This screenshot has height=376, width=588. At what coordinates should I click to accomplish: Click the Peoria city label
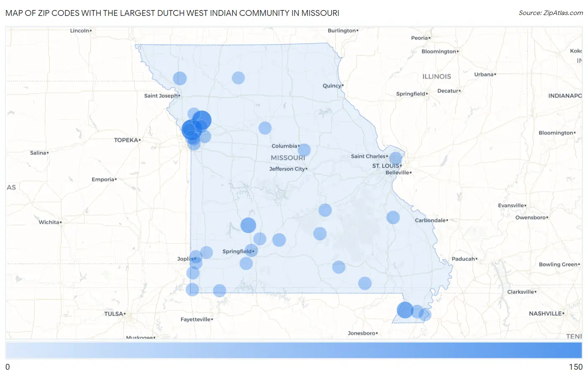pos(419,38)
